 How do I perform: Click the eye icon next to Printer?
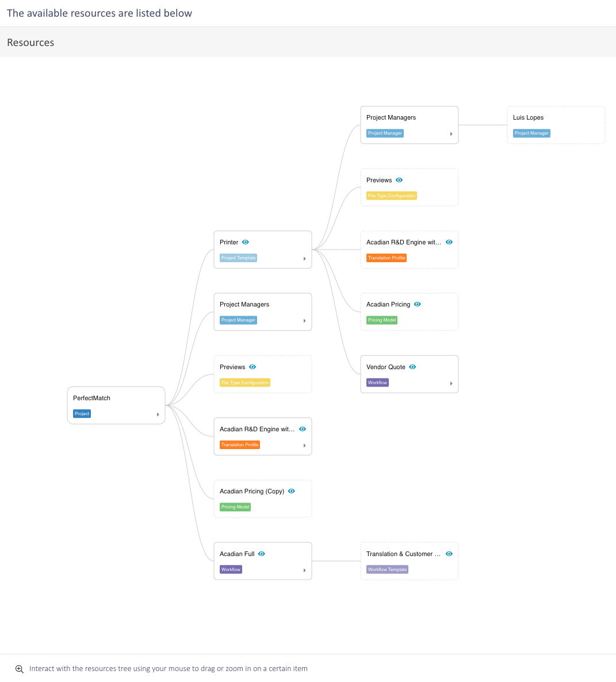[246, 242]
